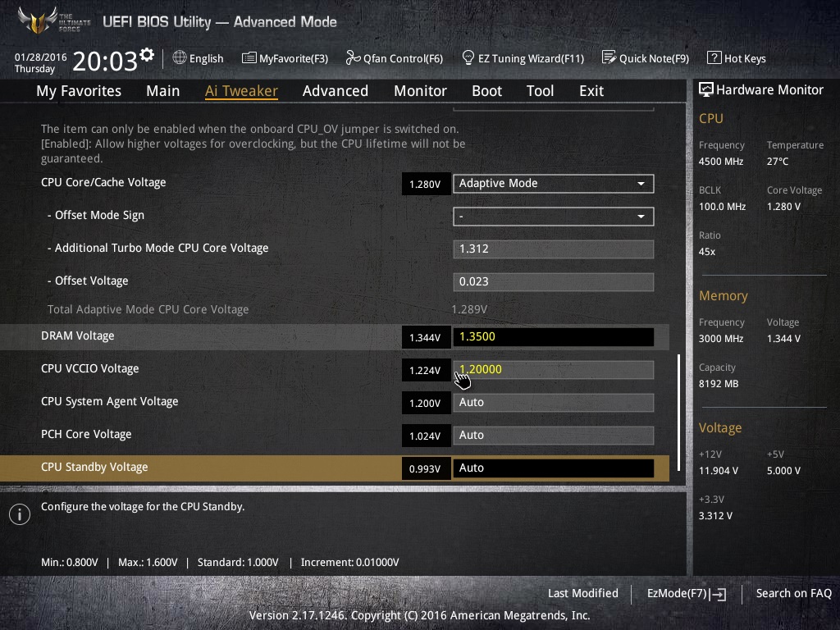Click the Offset Mode Sign dropdown arrow
This screenshot has height=630, width=840.
(x=641, y=217)
